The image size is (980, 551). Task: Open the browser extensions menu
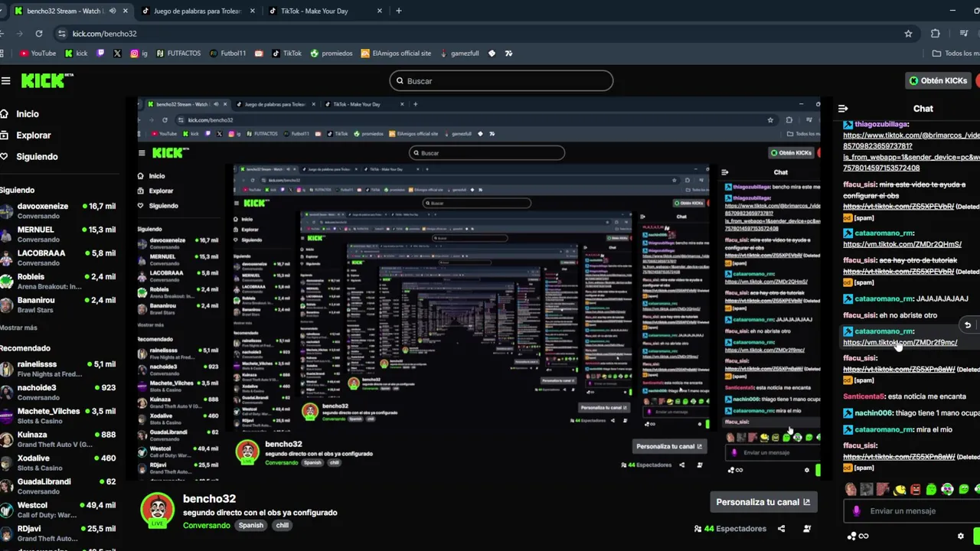(935, 34)
